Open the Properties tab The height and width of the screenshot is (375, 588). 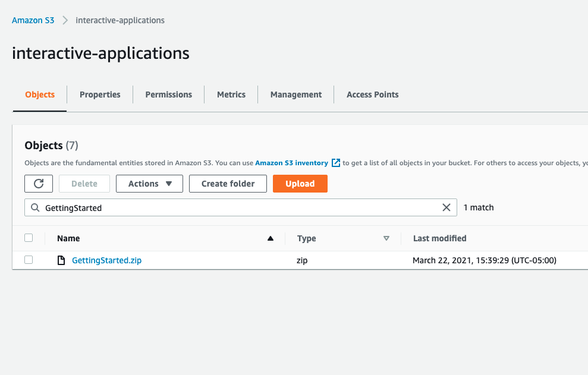click(100, 94)
